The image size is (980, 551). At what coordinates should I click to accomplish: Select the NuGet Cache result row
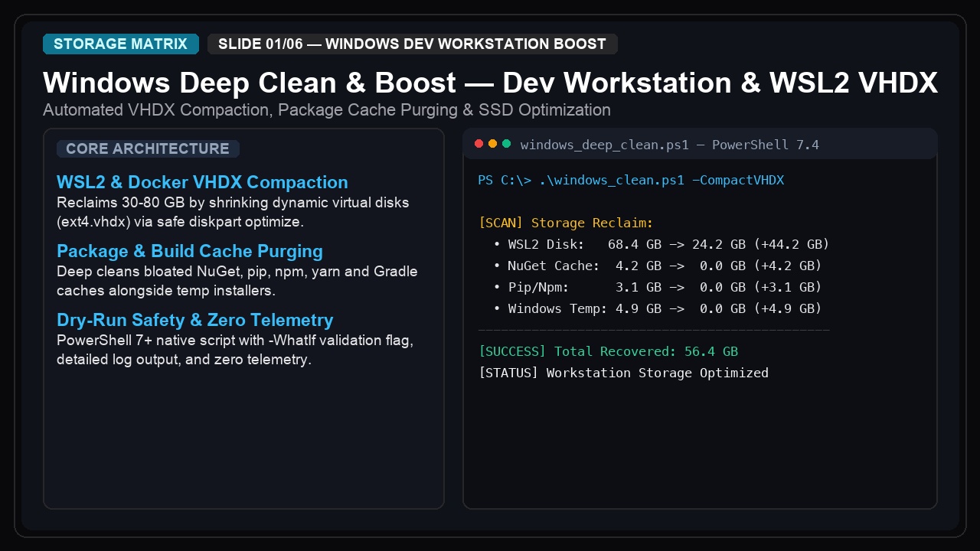pos(658,266)
